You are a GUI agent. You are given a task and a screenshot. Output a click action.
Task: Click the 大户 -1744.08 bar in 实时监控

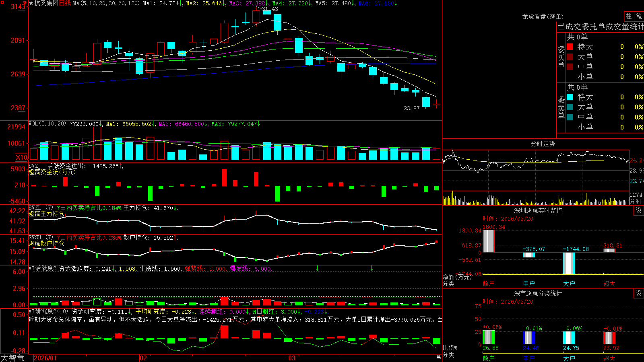569,263
